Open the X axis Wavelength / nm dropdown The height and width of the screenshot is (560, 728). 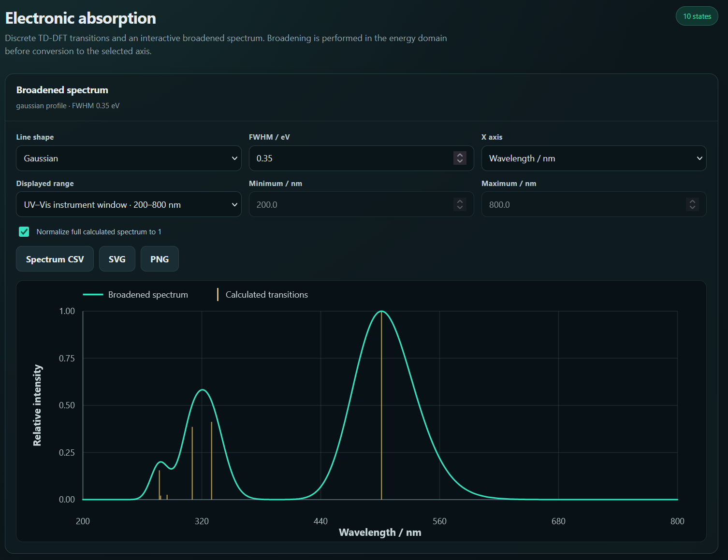(594, 158)
